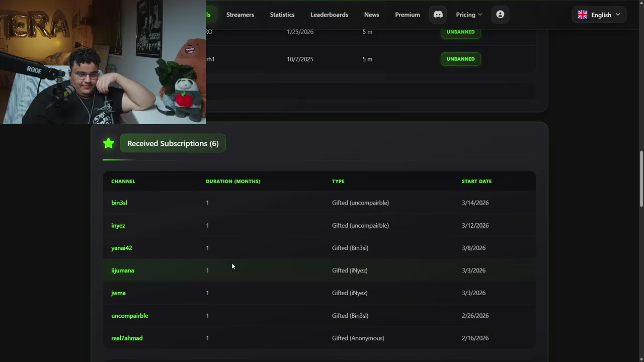
Task: Select date 3/8/2026 cell
Action: [x=473, y=248]
